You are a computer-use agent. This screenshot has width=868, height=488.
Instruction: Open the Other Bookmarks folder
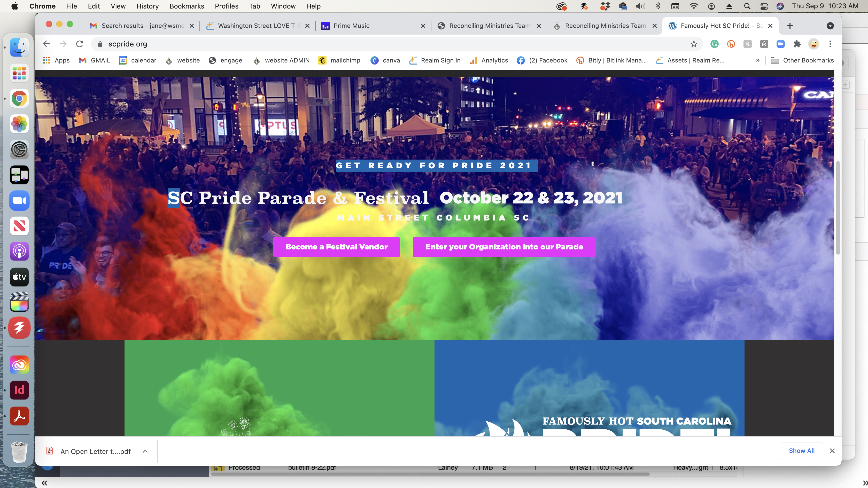pos(802,60)
